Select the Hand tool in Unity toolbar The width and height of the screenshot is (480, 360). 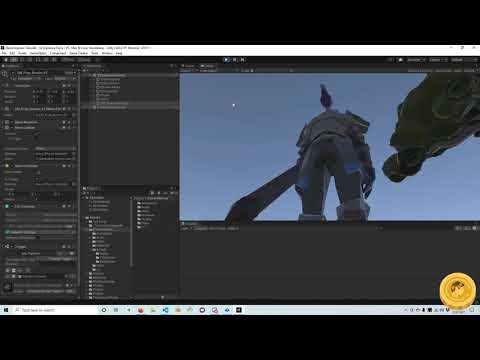click(x=6, y=60)
